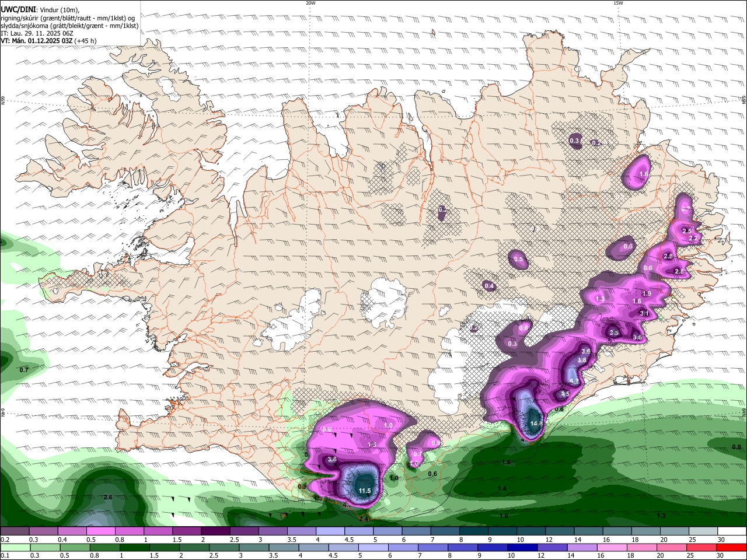Click the bright red lower-scale swatch above 30
The height and width of the screenshot is (560, 747).
tap(732, 547)
